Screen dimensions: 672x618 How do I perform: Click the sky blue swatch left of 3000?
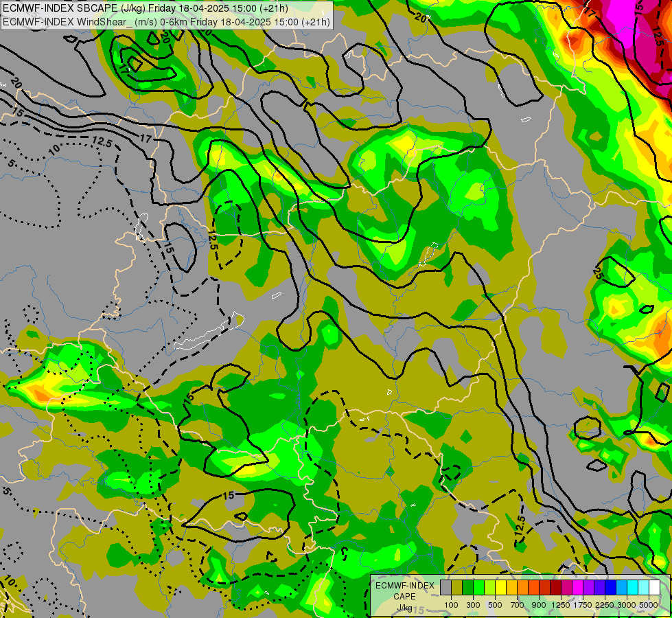pos(621,588)
